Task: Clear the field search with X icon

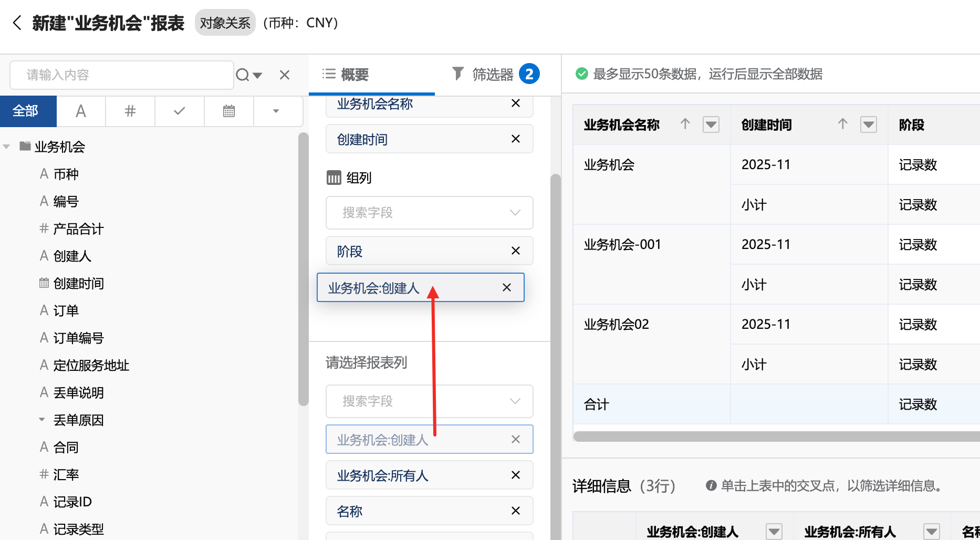Action: (285, 75)
